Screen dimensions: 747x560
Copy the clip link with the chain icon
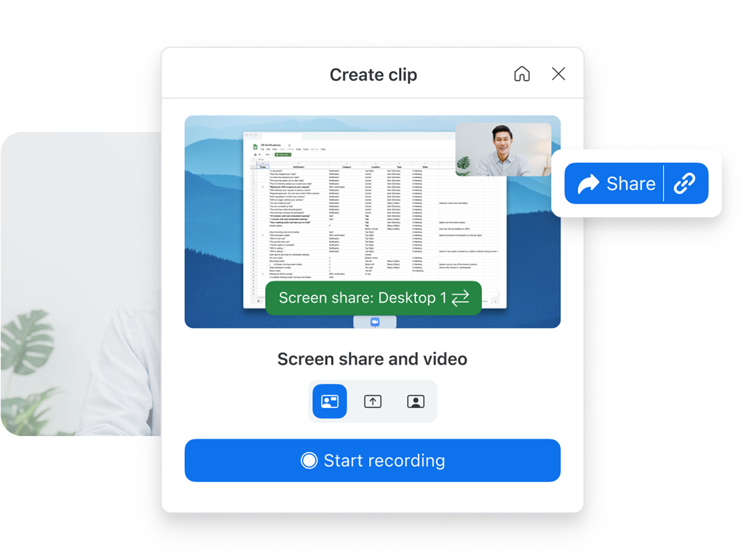click(685, 184)
